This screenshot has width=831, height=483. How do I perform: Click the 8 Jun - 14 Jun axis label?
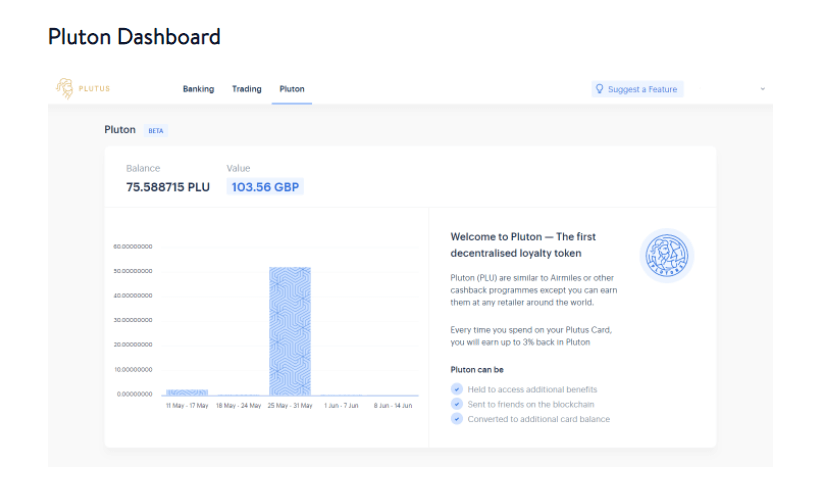tap(393, 406)
